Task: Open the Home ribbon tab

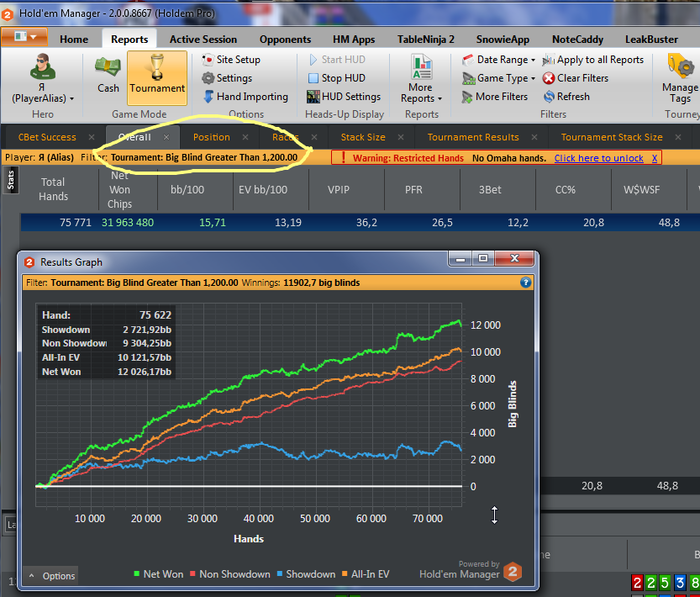Action: click(x=74, y=39)
